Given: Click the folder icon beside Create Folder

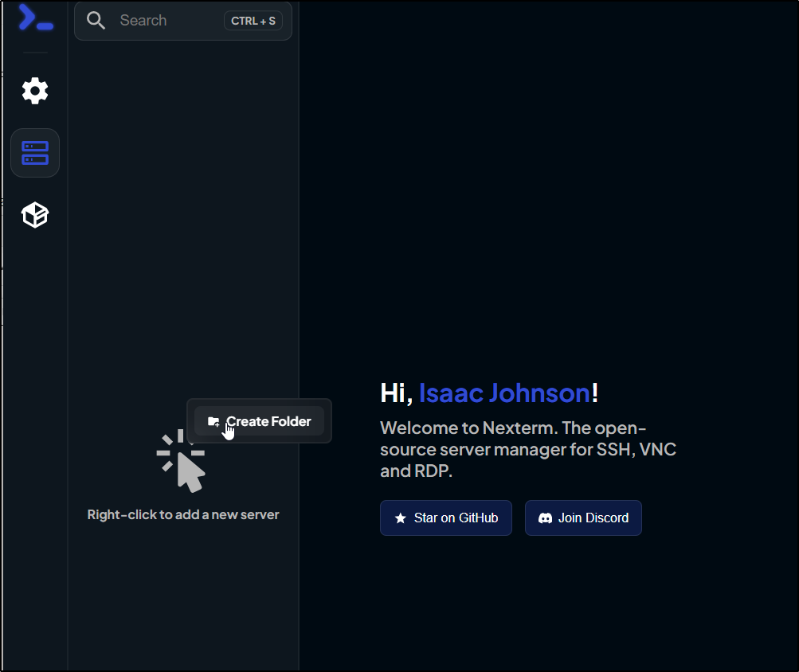Looking at the screenshot, I should click(x=213, y=421).
